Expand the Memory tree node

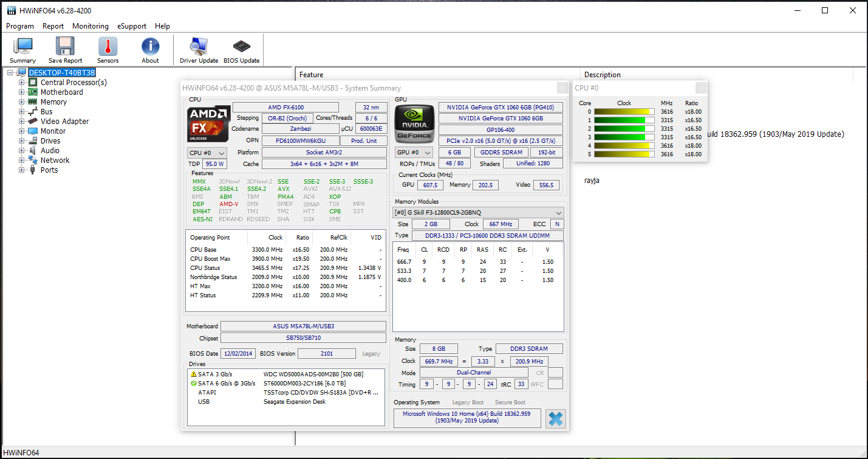tap(21, 102)
